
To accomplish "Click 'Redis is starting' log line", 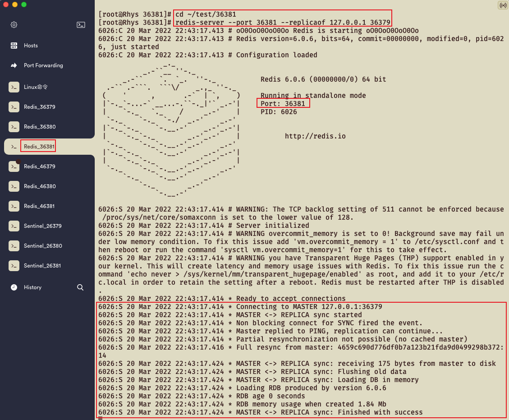I will [x=258, y=31].
